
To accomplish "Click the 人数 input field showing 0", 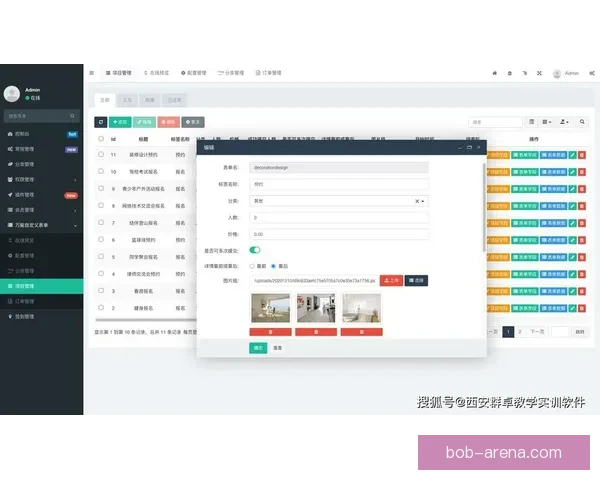I will click(339, 217).
